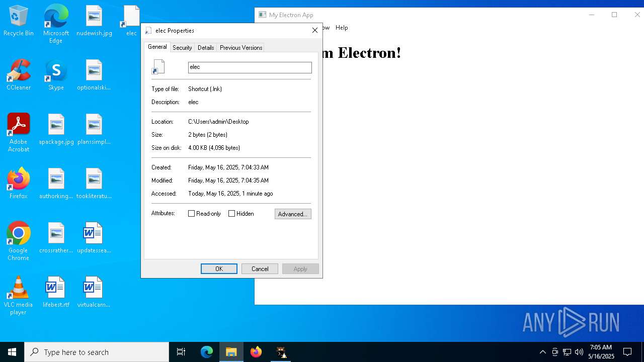
Task: Open the CCleaner desktop shortcut
Action: click(19, 75)
